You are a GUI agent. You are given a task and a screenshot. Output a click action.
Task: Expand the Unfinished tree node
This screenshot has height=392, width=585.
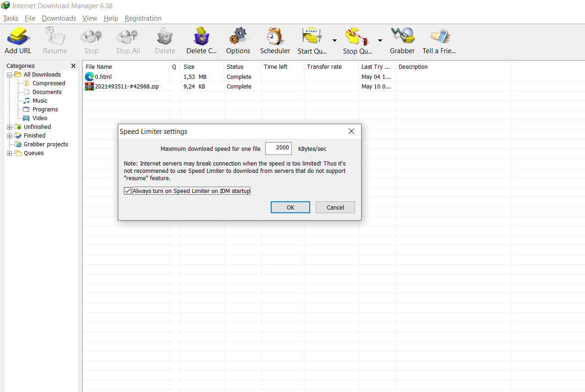coord(9,127)
